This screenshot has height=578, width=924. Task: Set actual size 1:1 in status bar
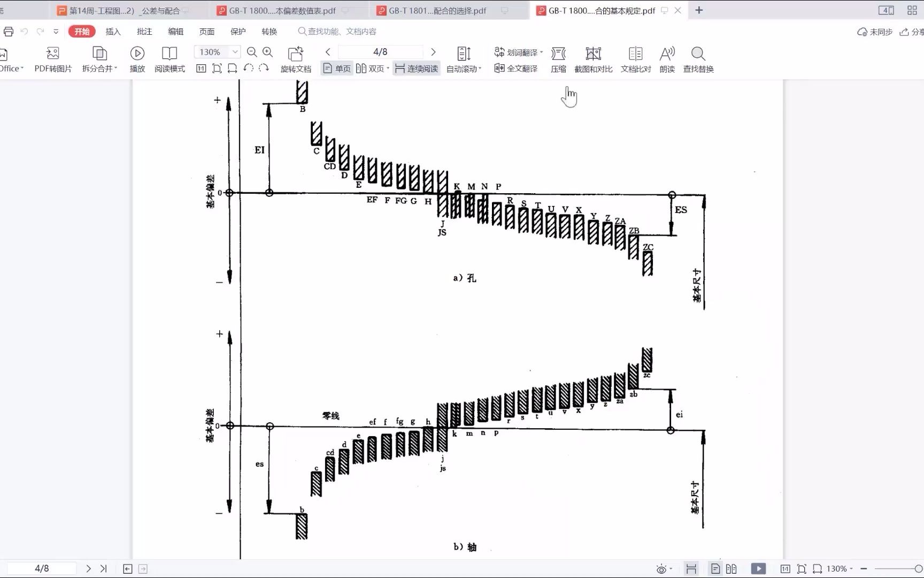coord(785,569)
